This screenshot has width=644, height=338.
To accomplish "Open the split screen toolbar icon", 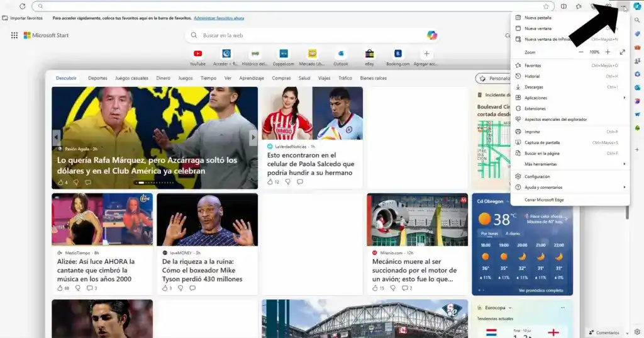I will pyautogui.click(x=564, y=6).
